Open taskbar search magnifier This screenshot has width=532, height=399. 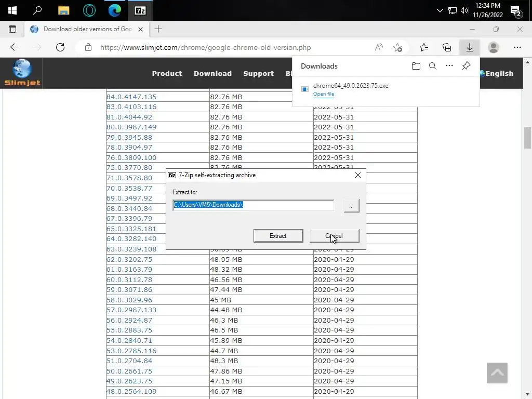point(37,10)
